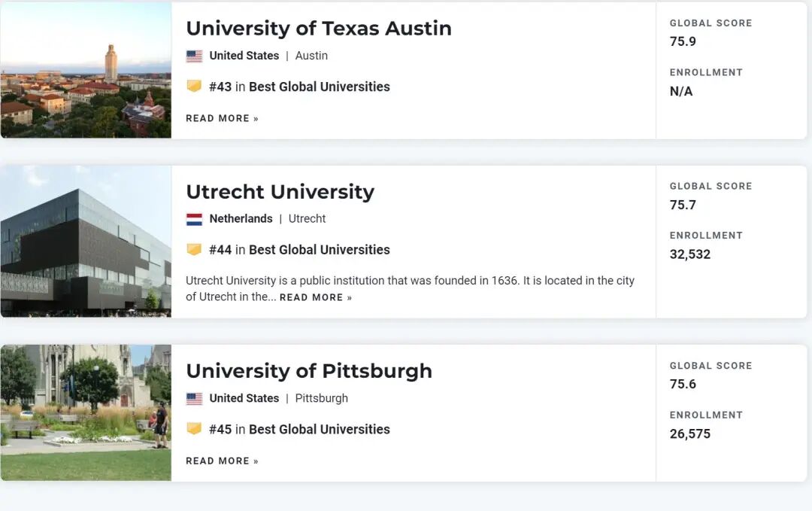
Task: Click the United States flag under Pittsburgh
Action: click(194, 399)
